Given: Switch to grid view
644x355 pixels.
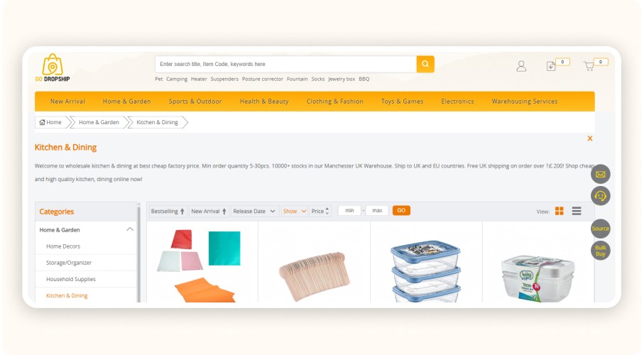Looking at the screenshot, I should 559,211.
